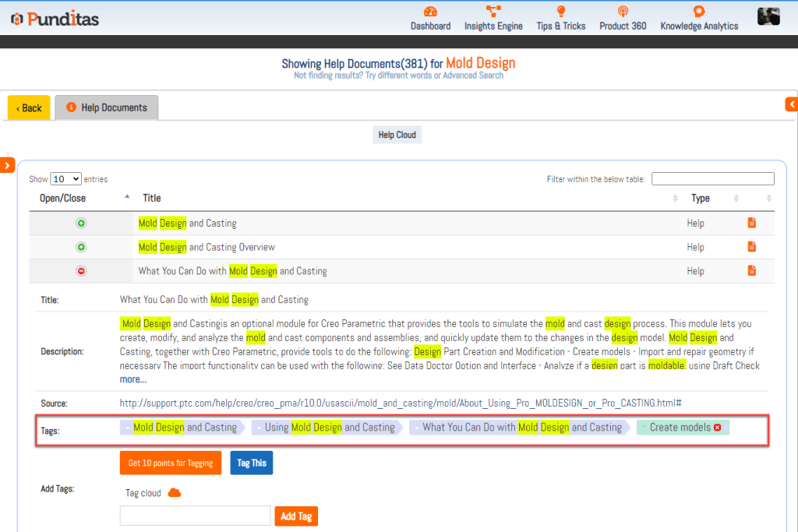Open the Dashboard gauge icon

[430, 11]
